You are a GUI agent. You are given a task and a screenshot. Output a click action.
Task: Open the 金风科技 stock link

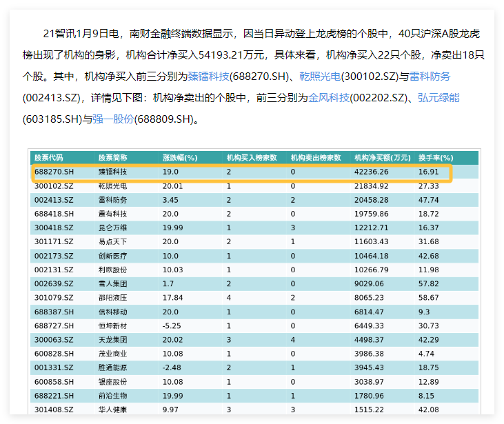point(329,97)
